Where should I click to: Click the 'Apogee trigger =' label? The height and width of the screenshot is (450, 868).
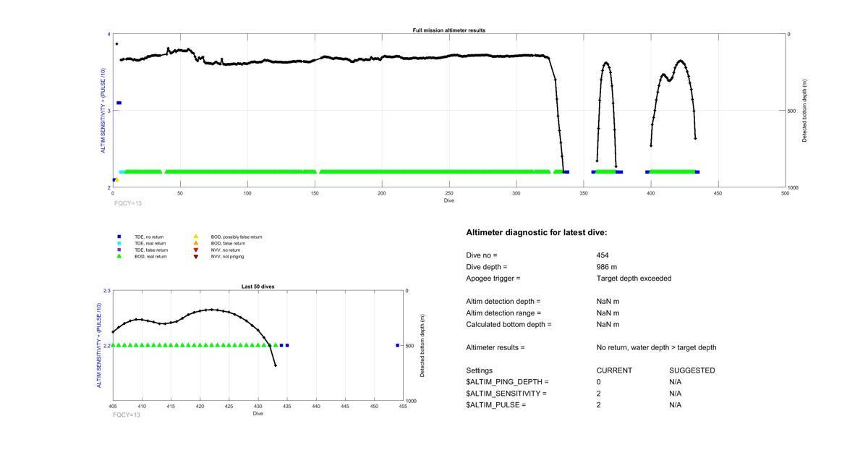[x=493, y=279]
